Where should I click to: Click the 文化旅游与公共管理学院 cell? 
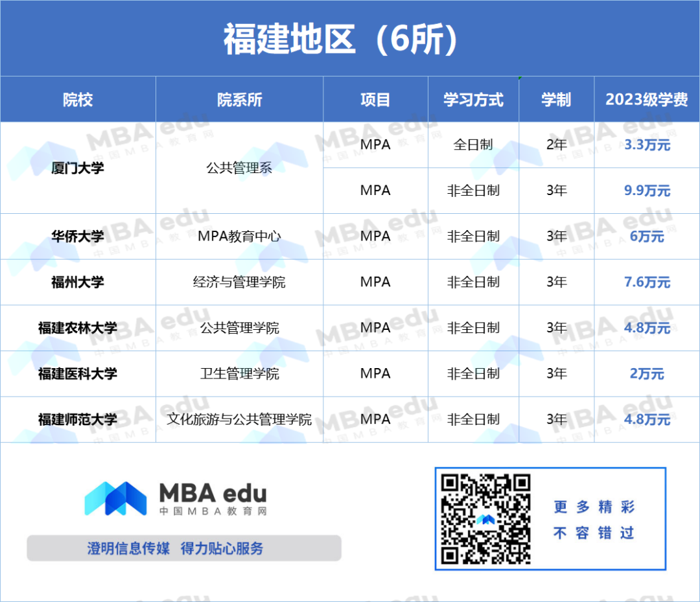(239, 419)
